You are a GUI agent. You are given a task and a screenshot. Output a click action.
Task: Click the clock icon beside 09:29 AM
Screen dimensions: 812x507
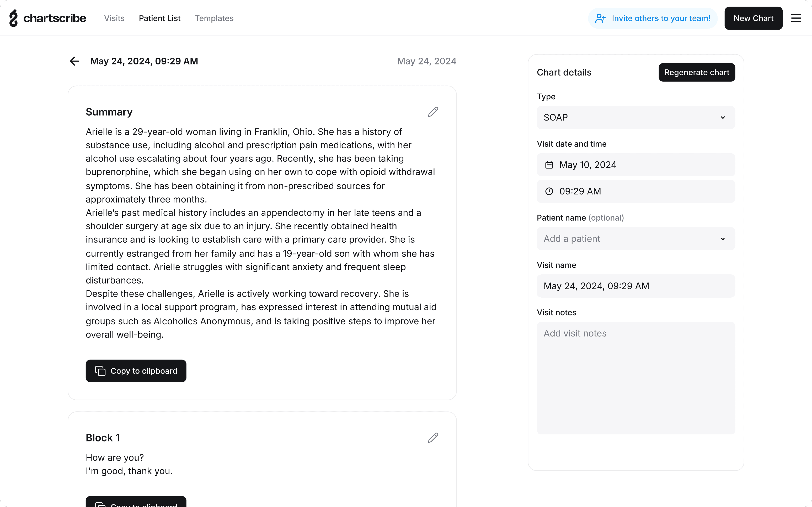(549, 191)
